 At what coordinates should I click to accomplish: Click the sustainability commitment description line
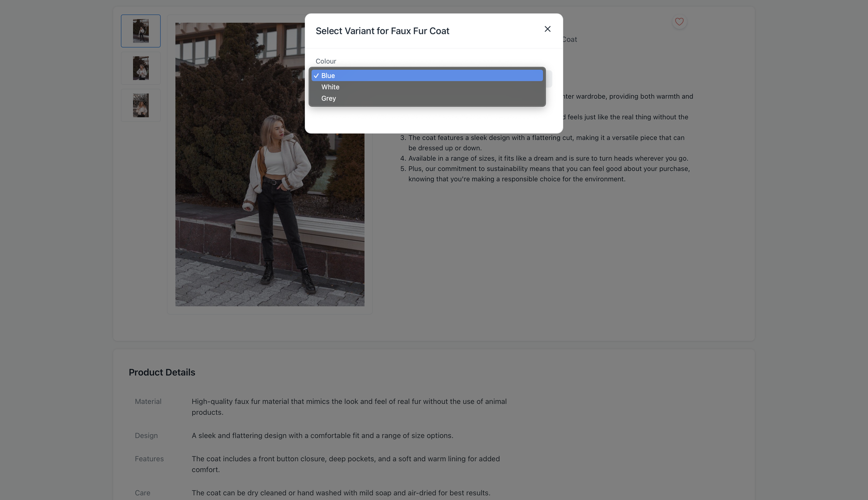pyautogui.click(x=549, y=174)
